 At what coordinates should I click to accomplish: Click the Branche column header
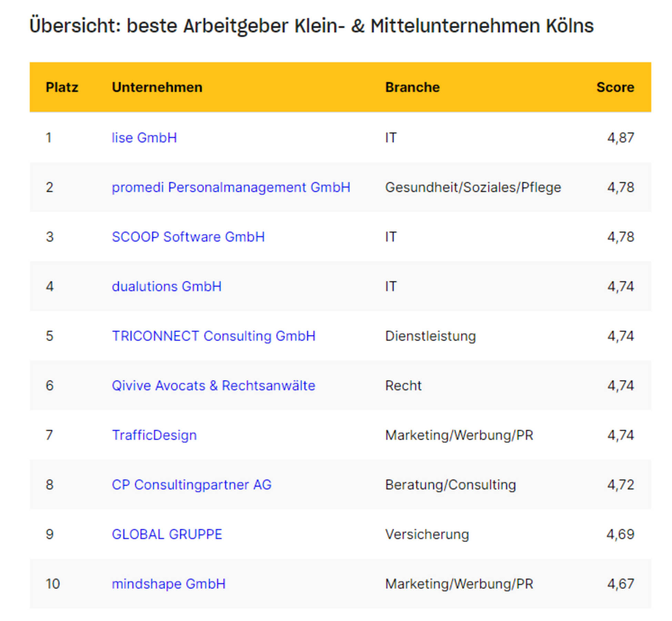(x=412, y=87)
